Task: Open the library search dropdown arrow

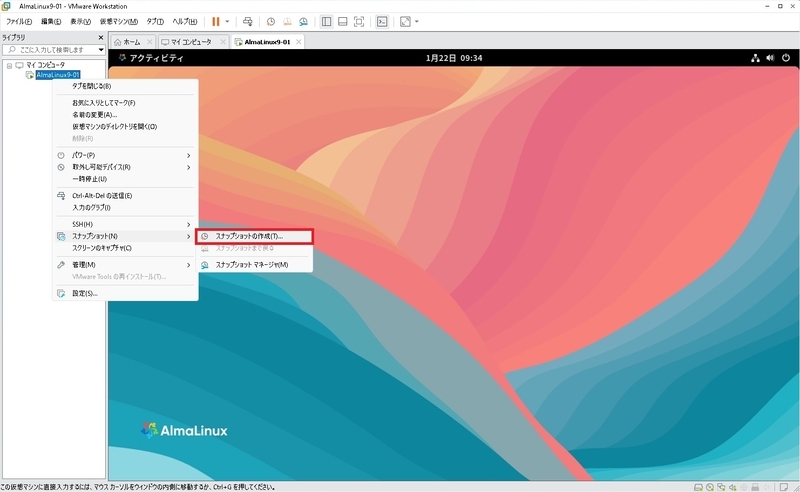Action: [101, 50]
